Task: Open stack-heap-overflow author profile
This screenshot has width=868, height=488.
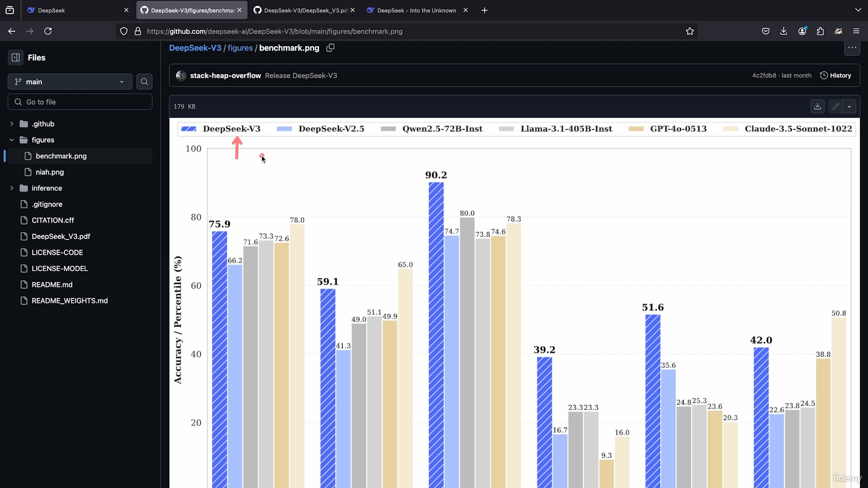Action: coord(225,75)
